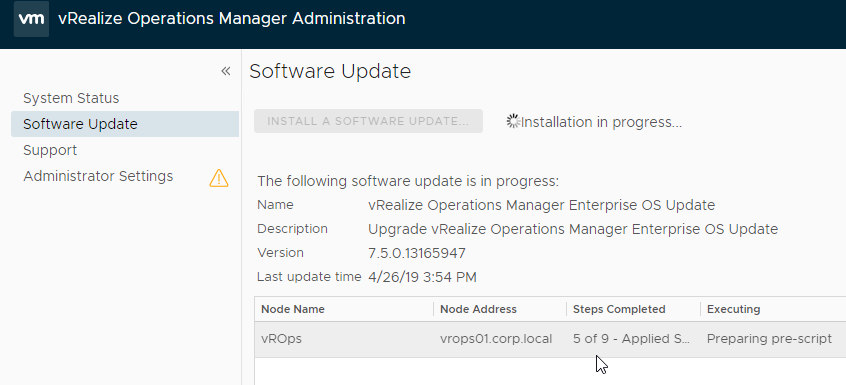This screenshot has width=846, height=385.
Task: Click the Administrator Settings warning triangle icon
Action: (x=219, y=177)
